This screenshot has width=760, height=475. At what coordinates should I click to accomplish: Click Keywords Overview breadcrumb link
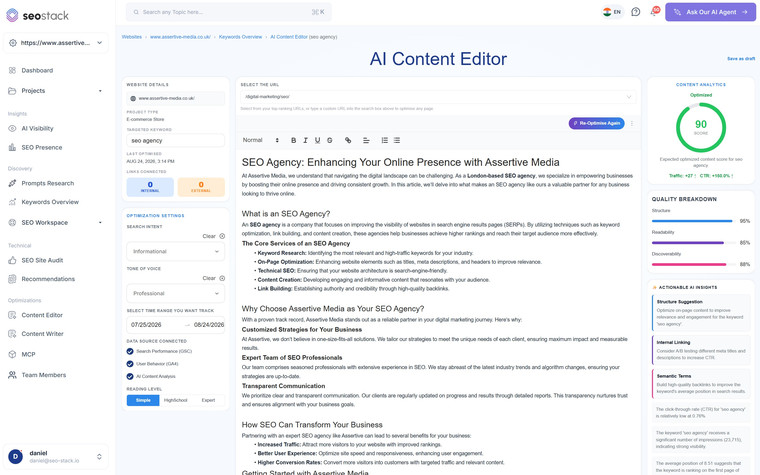240,37
